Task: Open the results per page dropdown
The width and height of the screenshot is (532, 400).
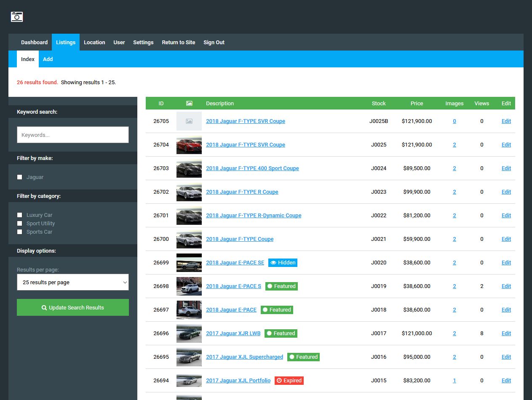Action: tap(73, 283)
